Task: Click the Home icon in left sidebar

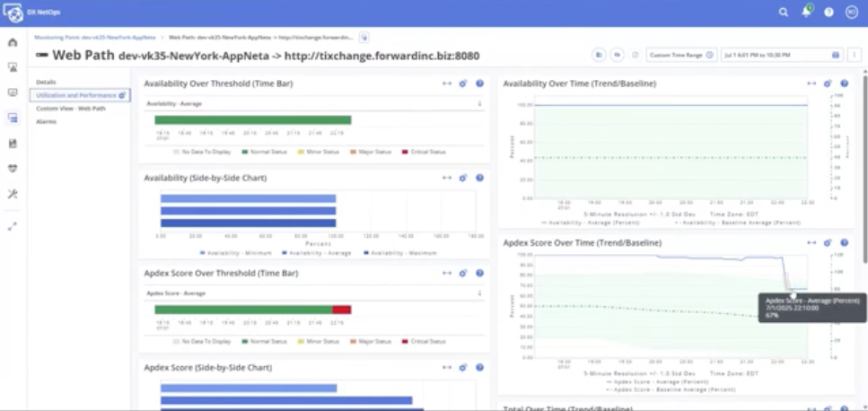Action: [x=13, y=42]
